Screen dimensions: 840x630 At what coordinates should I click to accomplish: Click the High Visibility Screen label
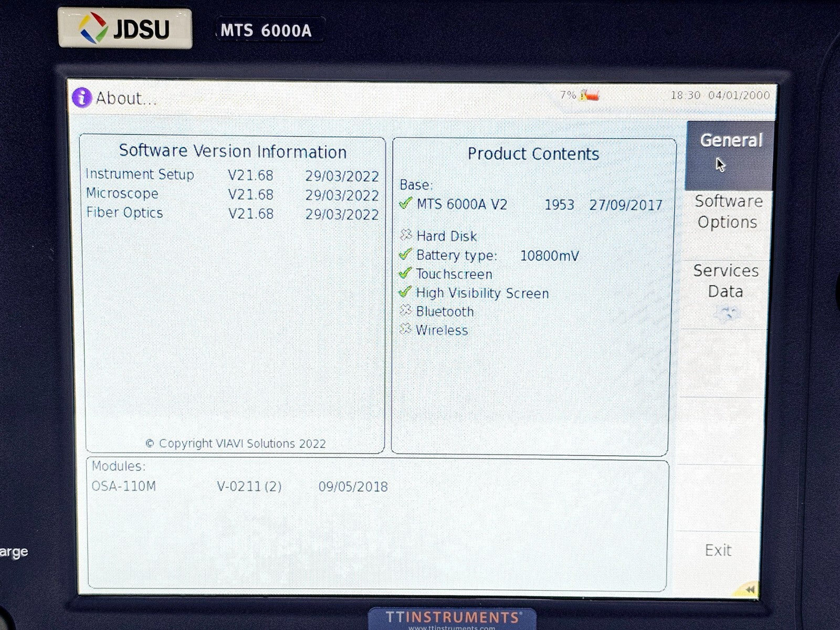[482, 293]
